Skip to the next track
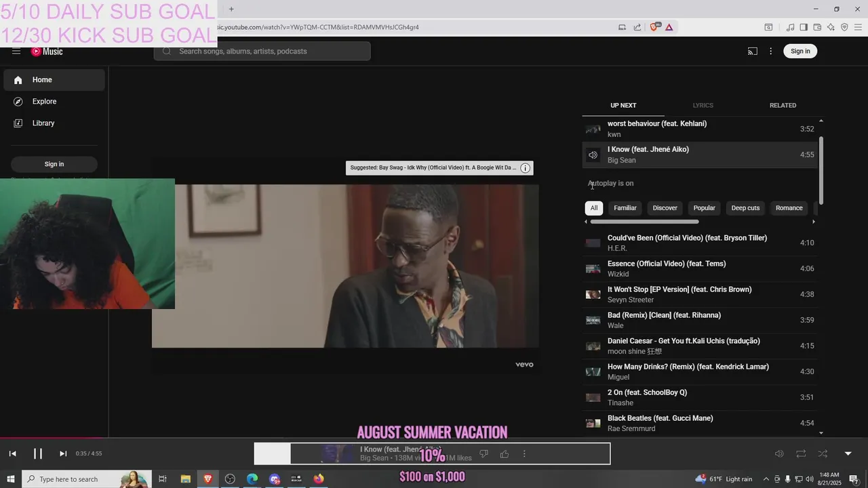Screen dimensions: 868x488 click(63, 453)
